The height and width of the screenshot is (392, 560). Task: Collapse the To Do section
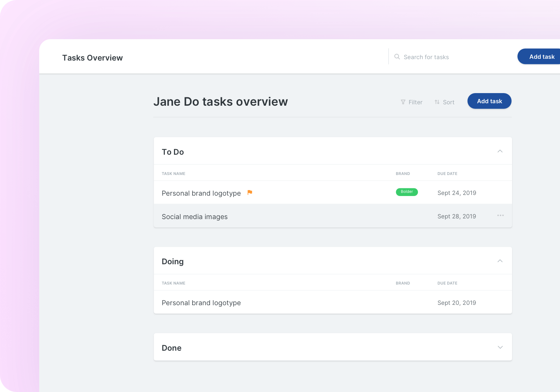[500, 151]
